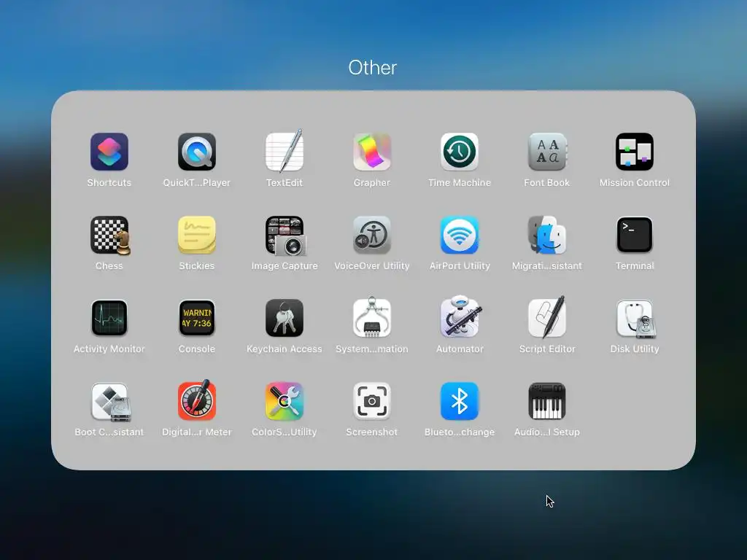Open the Shortcuts app icon
This screenshot has width=747, height=560.
(109, 152)
